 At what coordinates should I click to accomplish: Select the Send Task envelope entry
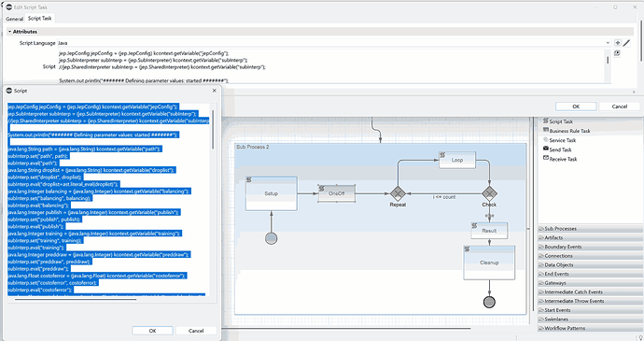(x=557, y=149)
